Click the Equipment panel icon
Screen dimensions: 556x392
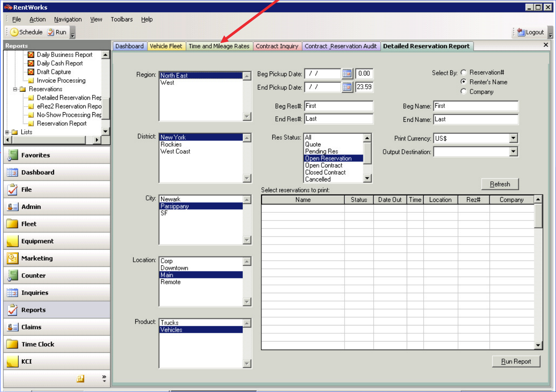pyautogui.click(x=13, y=241)
